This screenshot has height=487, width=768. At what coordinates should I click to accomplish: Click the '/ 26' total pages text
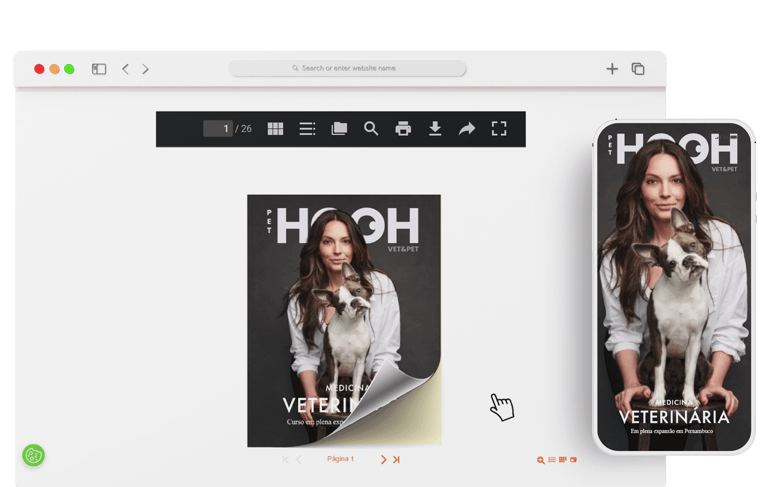pyautogui.click(x=243, y=128)
